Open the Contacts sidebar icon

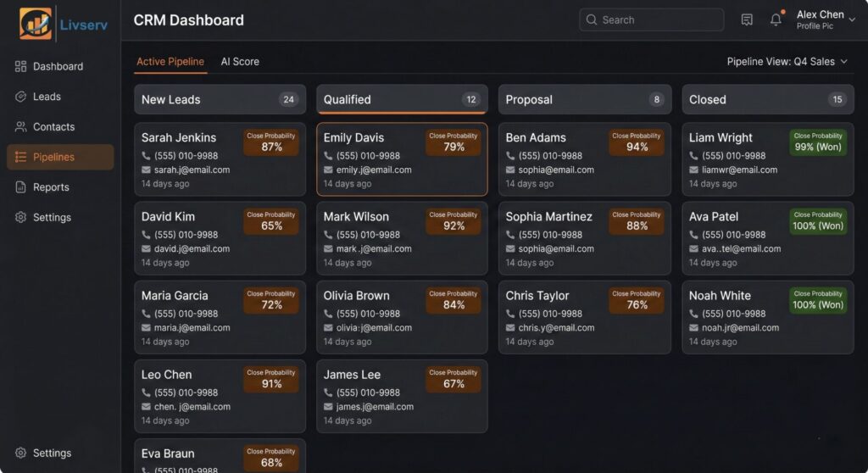(x=21, y=127)
